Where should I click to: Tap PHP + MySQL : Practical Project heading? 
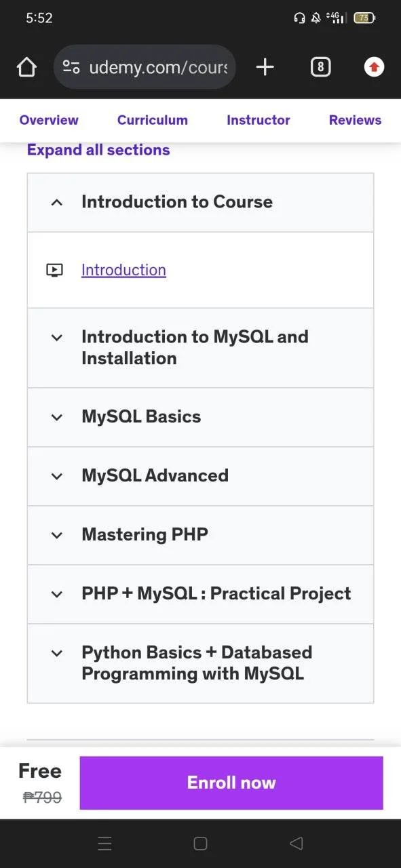pos(216,593)
